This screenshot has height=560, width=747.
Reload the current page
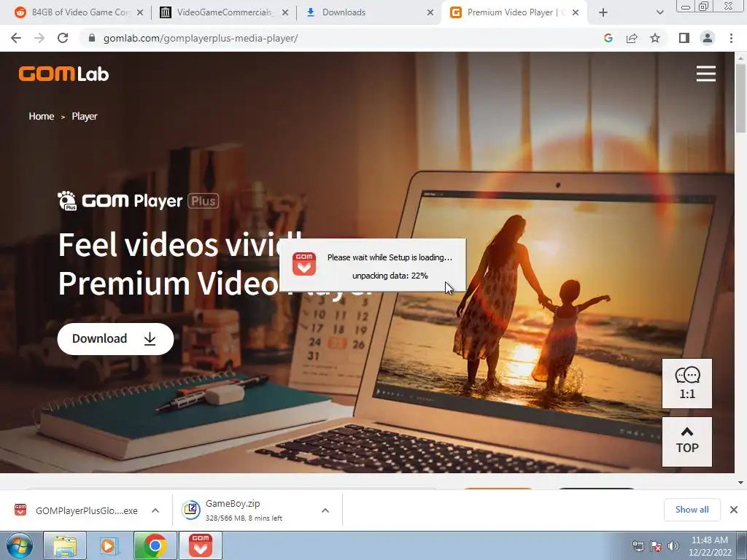(x=63, y=38)
